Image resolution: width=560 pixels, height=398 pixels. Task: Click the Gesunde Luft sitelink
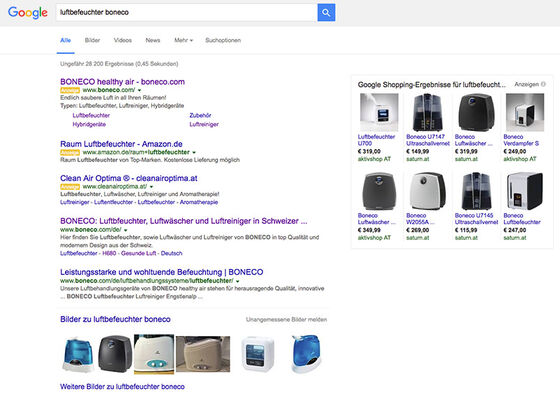[x=139, y=253]
